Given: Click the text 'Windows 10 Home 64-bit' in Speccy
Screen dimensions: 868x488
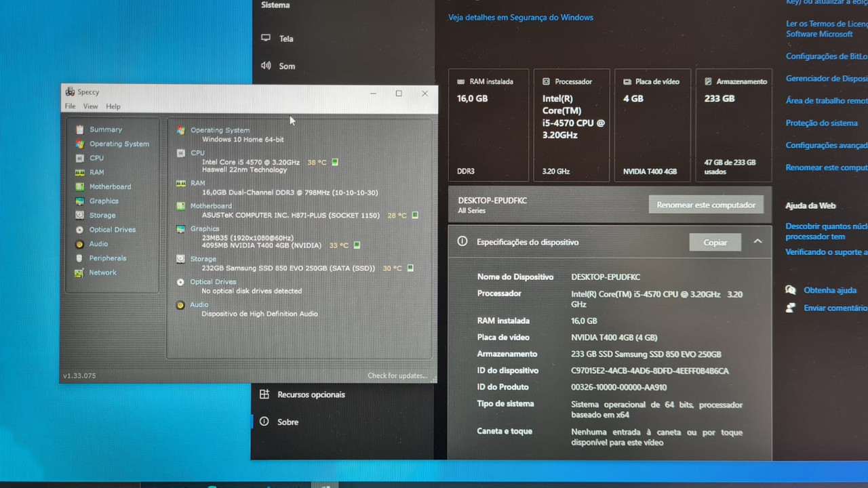Looking at the screenshot, I should click(243, 140).
